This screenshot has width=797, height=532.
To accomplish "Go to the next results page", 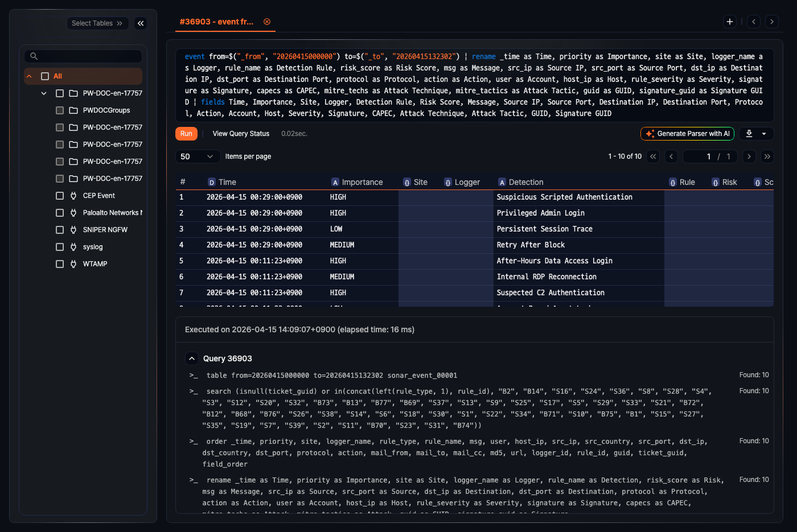I will pyautogui.click(x=749, y=156).
